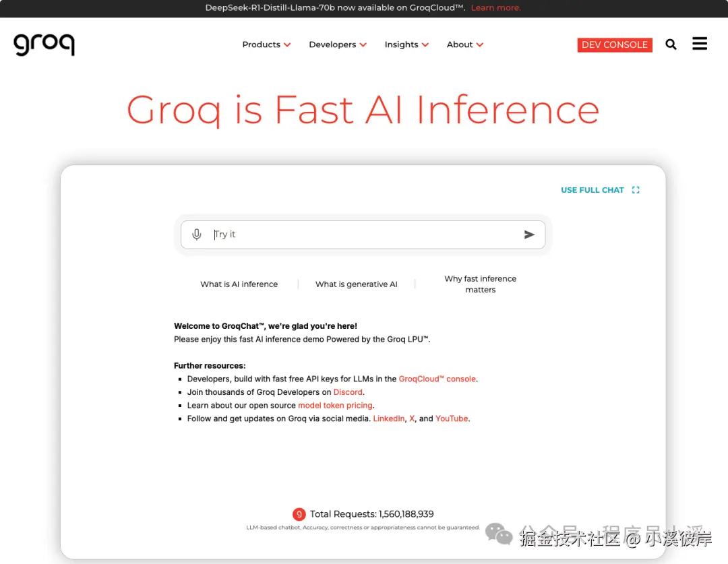Follow the Learn more banner link
728x564 pixels.
pos(496,8)
